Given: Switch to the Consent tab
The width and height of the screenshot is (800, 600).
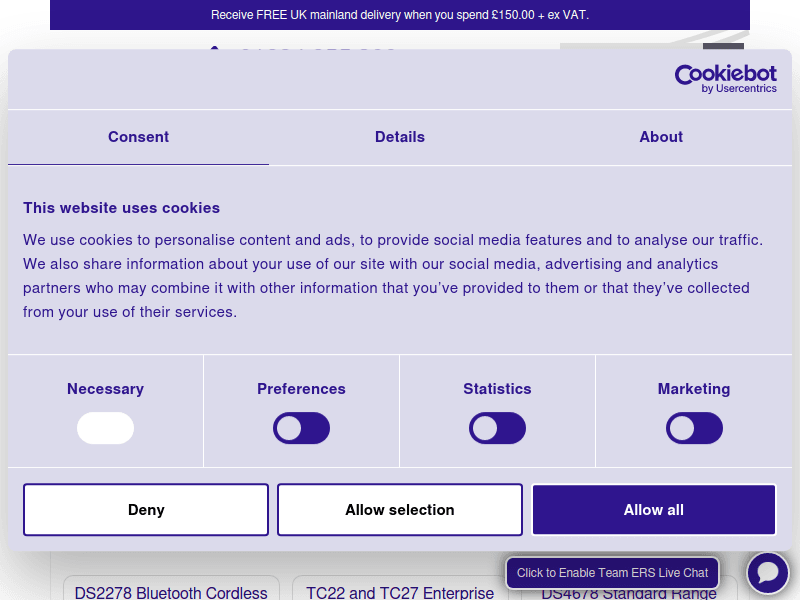Looking at the screenshot, I should point(138,137).
